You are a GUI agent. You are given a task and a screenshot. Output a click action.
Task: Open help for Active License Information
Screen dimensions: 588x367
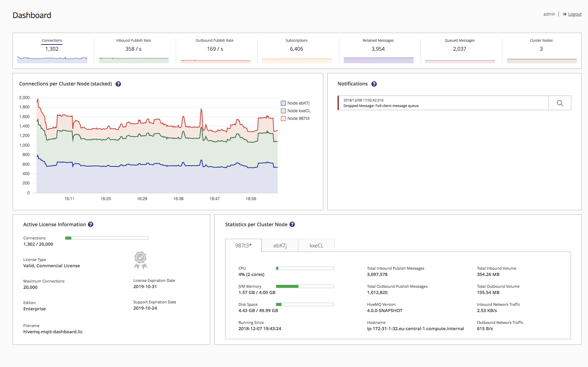tap(90, 225)
